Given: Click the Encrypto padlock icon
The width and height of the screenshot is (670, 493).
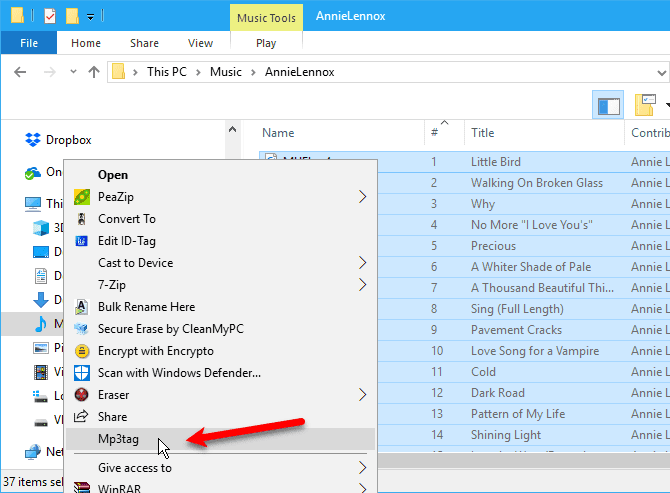Looking at the screenshot, I should click(x=81, y=351).
